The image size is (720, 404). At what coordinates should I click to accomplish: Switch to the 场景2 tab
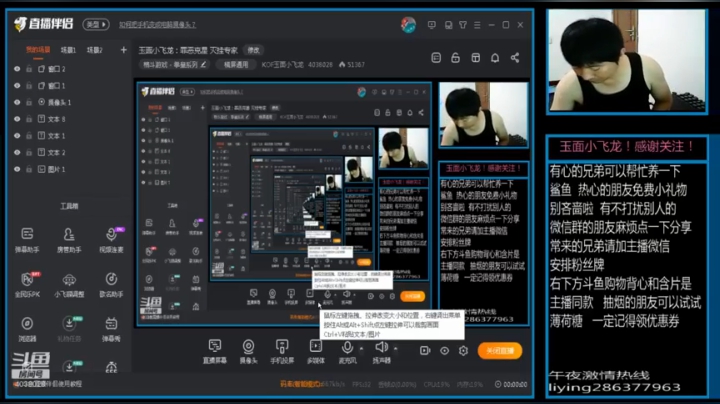[x=95, y=50]
